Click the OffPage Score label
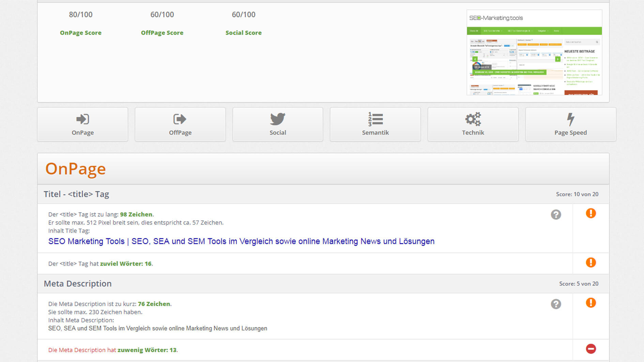 click(x=162, y=33)
